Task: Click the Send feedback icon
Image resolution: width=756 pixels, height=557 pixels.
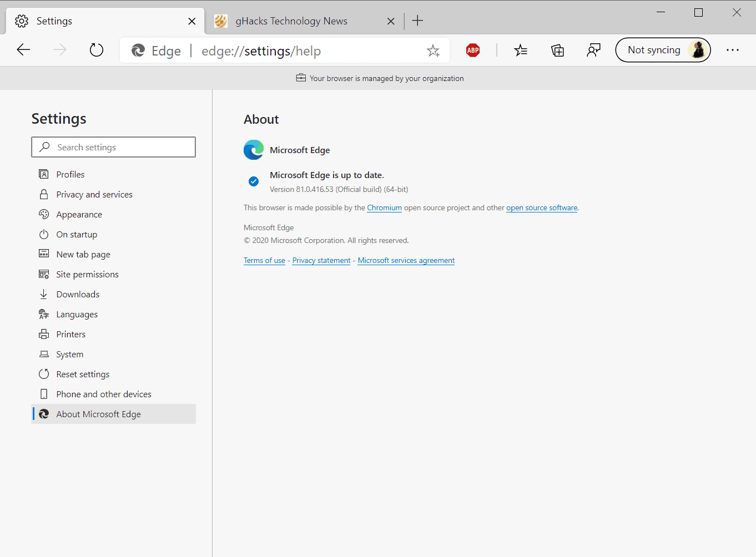Action: 593,50
